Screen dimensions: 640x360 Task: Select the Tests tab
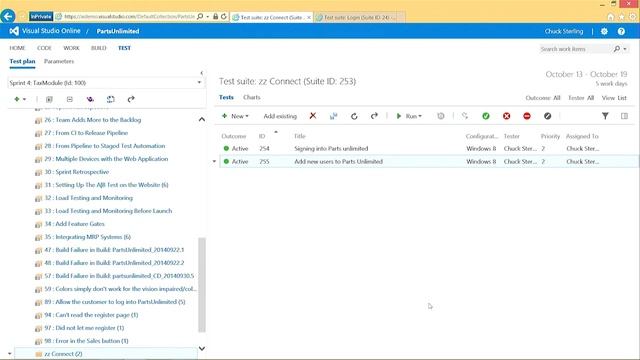point(226,98)
